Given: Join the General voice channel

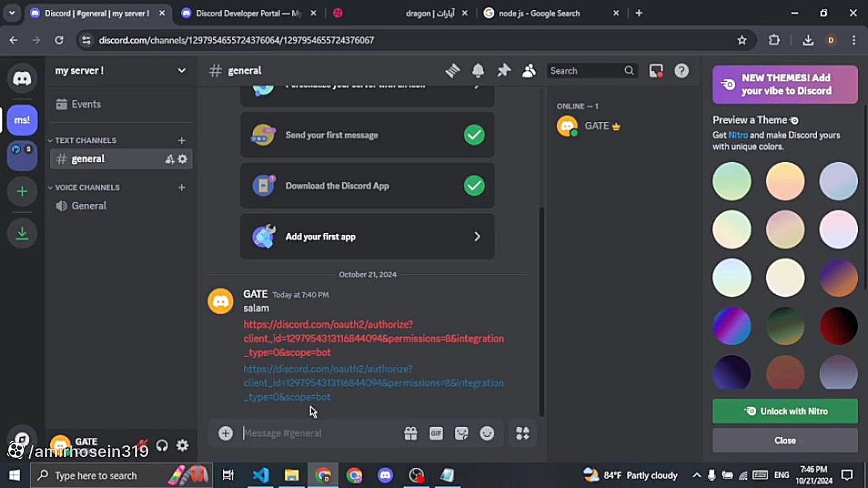Looking at the screenshot, I should click(x=121, y=206).
